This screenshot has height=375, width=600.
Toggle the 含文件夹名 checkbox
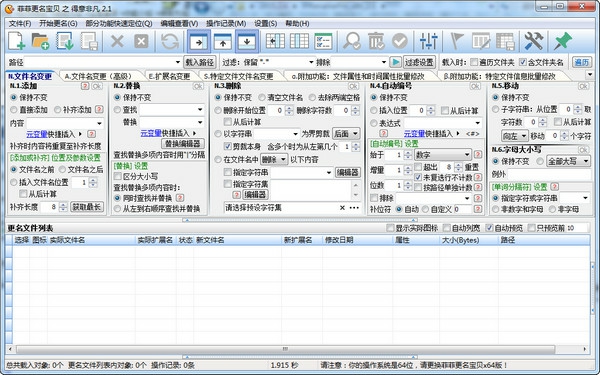(523, 62)
